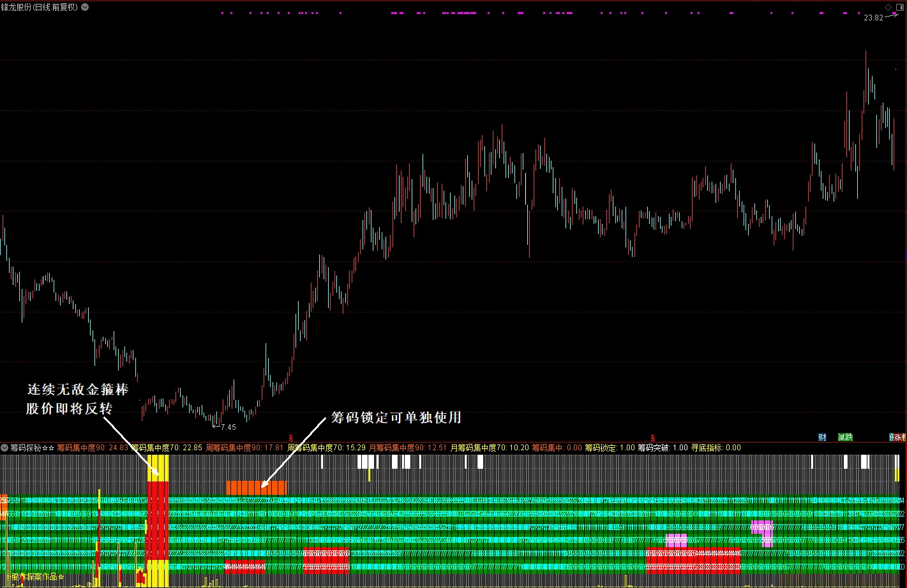907x588 pixels.
Task: Click the 月筹码集中度70: 10.20 value
Action: click(x=490, y=448)
